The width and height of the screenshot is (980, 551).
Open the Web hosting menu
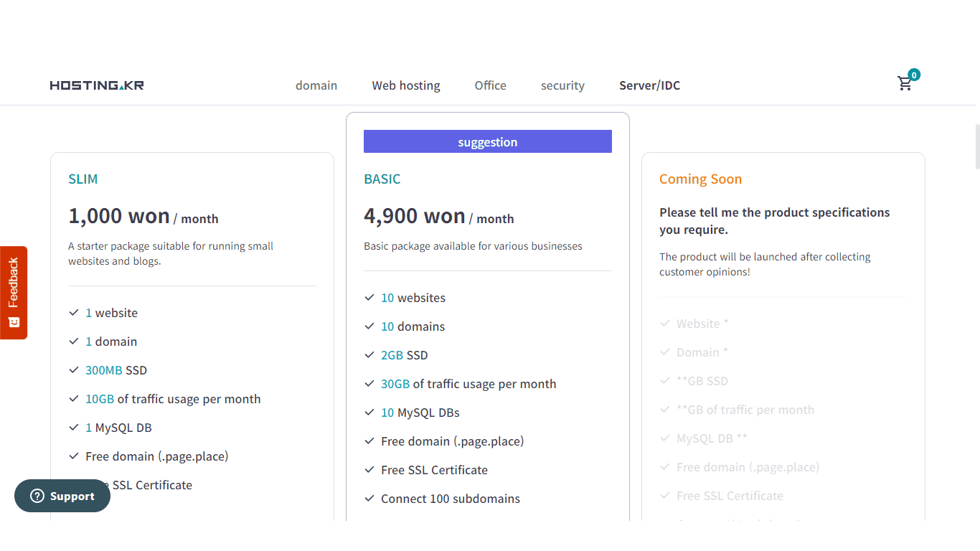click(406, 85)
